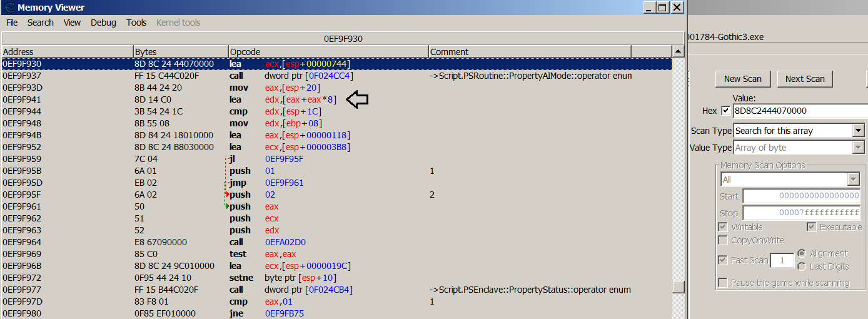868x319 pixels.
Task: Open the Value Type dropdown
Action: tap(858, 148)
